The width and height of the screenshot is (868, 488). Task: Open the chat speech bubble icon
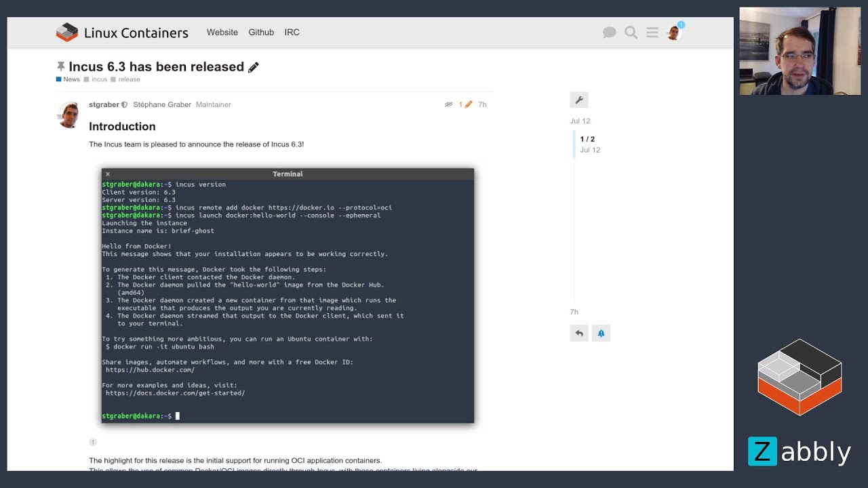tap(609, 33)
